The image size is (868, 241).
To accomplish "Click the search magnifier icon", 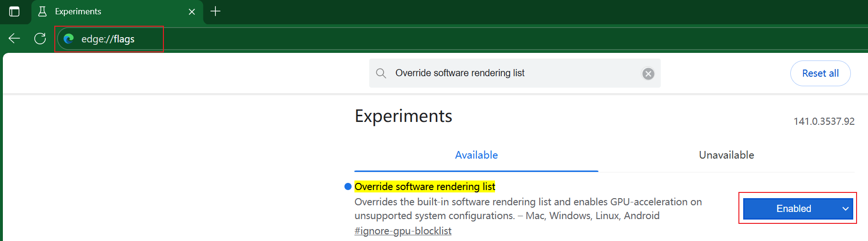I will 381,73.
